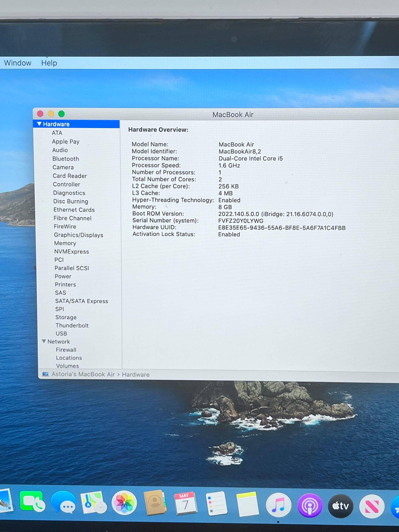Viewport: 399px width, 532px height.
Task: Select Firewall under Network
Action: pos(66,350)
